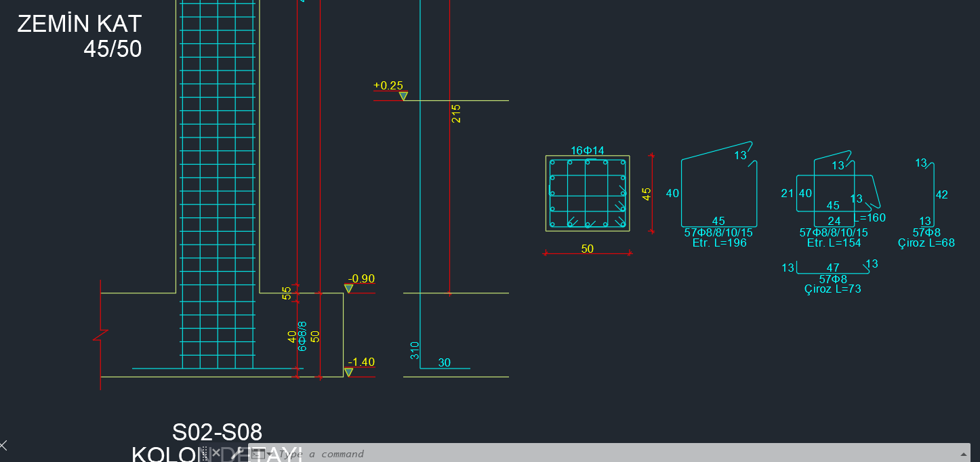
Task: Select the +0.25 elevation marker triangle
Action: coord(403,96)
